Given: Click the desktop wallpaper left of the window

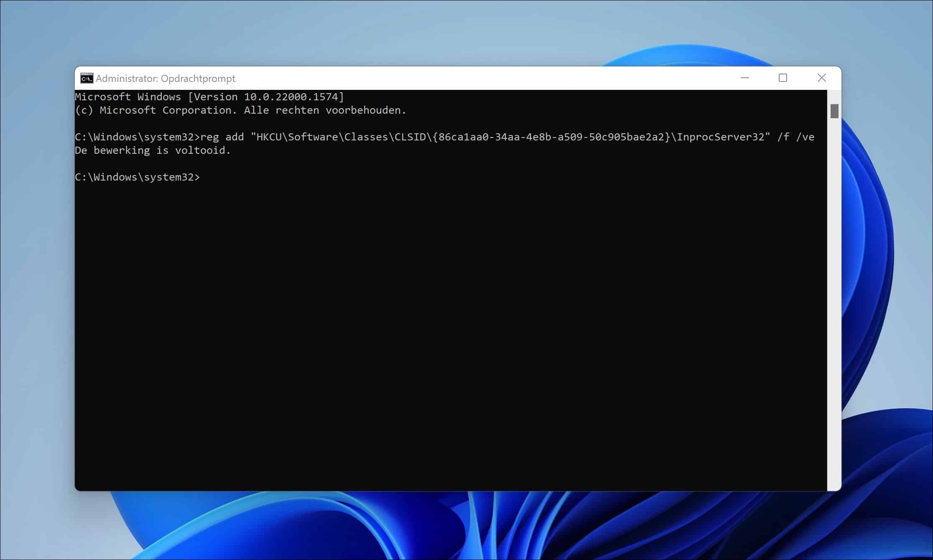Looking at the screenshot, I should [x=38, y=272].
